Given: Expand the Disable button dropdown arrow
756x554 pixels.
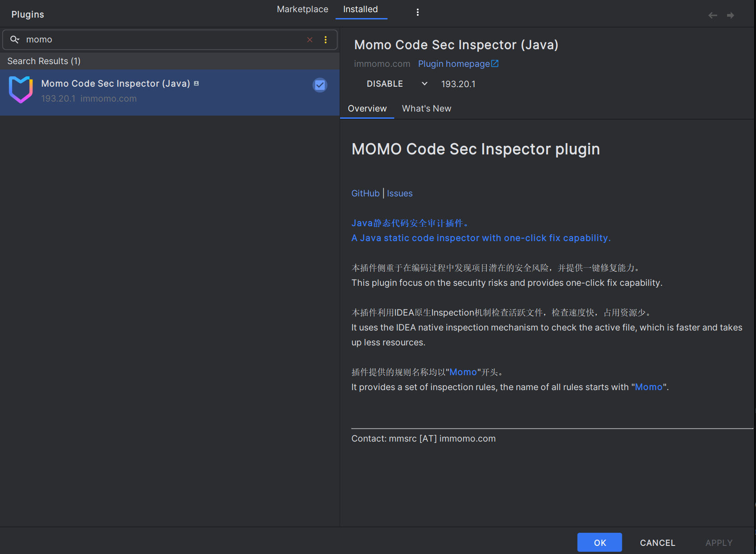Looking at the screenshot, I should tap(425, 84).
